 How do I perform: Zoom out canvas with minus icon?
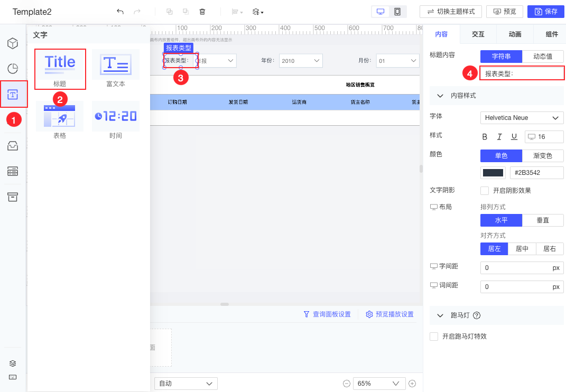pos(347,384)
